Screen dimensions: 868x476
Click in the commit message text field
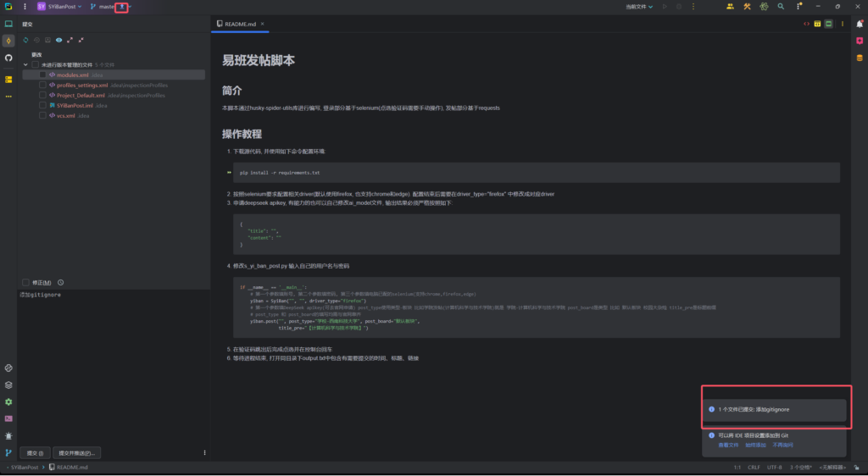(110, 356)
